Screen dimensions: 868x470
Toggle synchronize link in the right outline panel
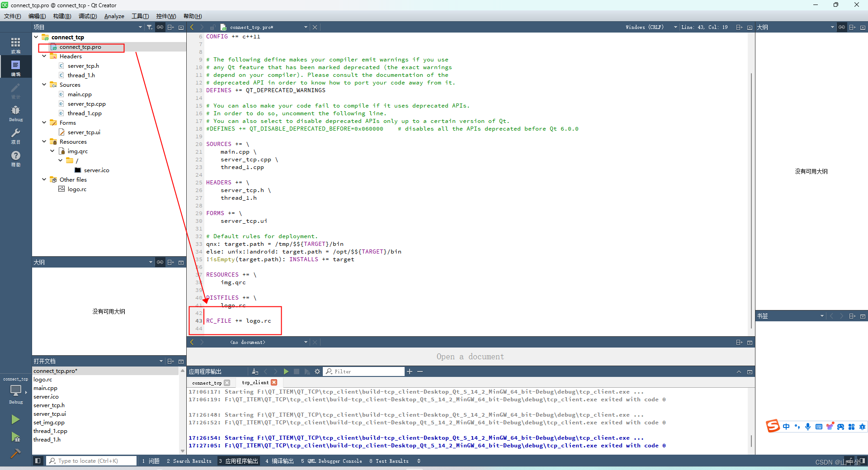(842, 27)
